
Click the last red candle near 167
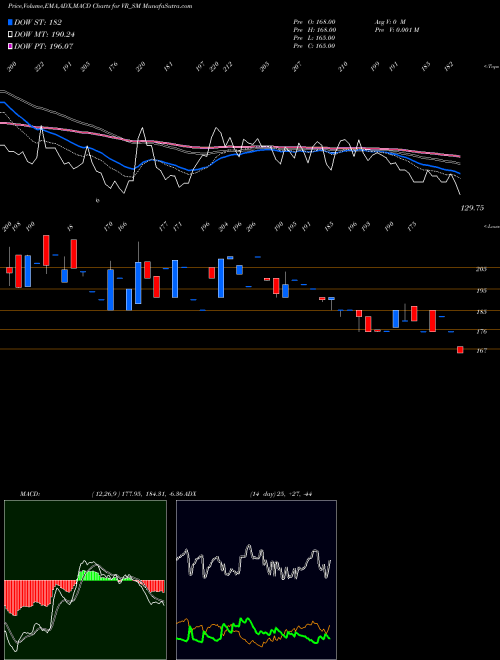pyautogui.click(x=460, y=349)
